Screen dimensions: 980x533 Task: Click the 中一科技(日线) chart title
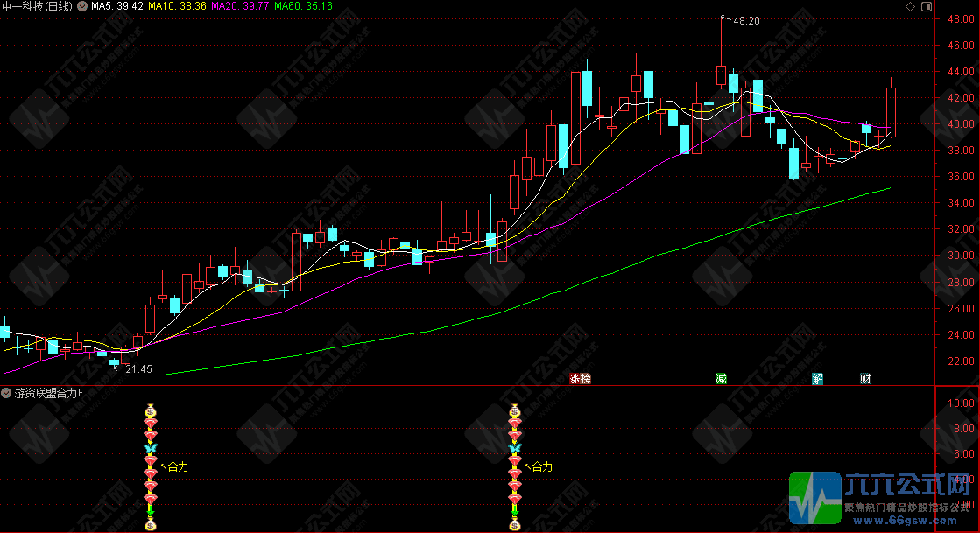(38, 6)
